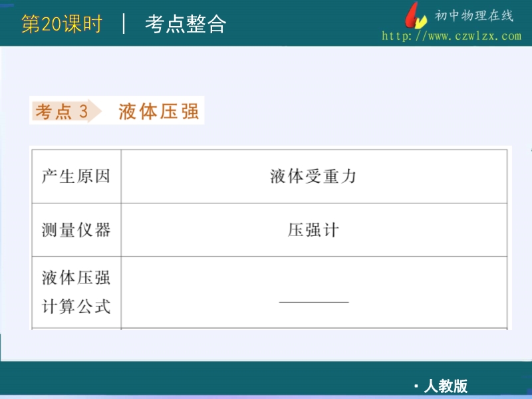
Task: Click the blank formula answer line
Action: [x=314, y=302]
